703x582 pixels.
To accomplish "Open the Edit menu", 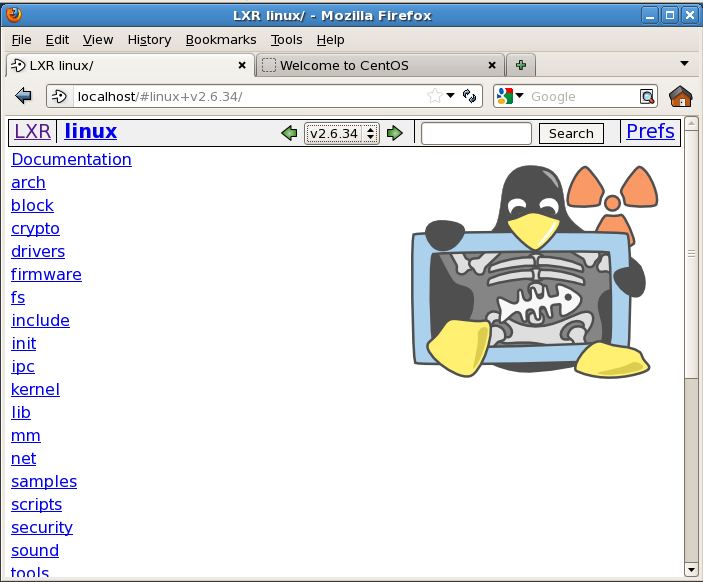I will coord(57,40).
